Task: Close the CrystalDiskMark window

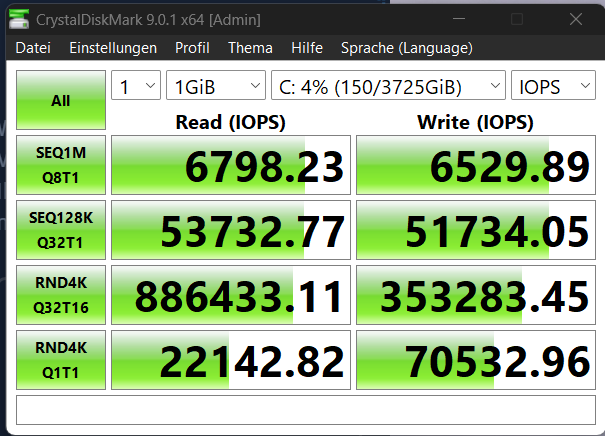Action: (576, 19)
